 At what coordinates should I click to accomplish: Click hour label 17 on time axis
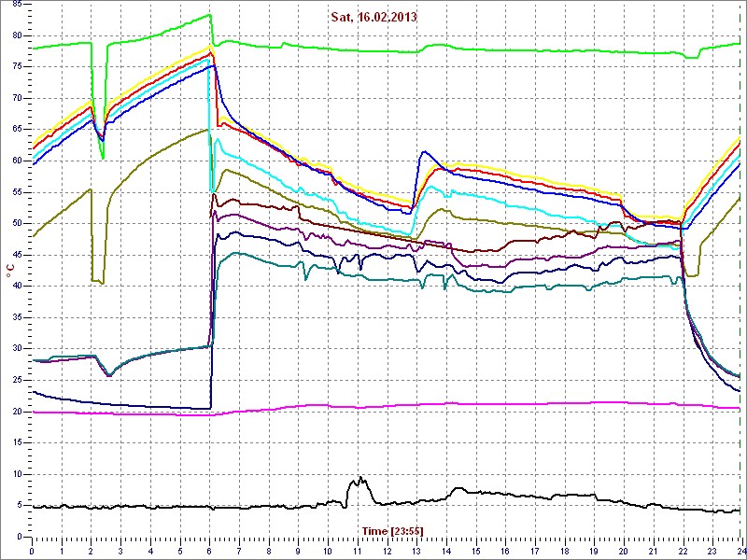point(534,551)
